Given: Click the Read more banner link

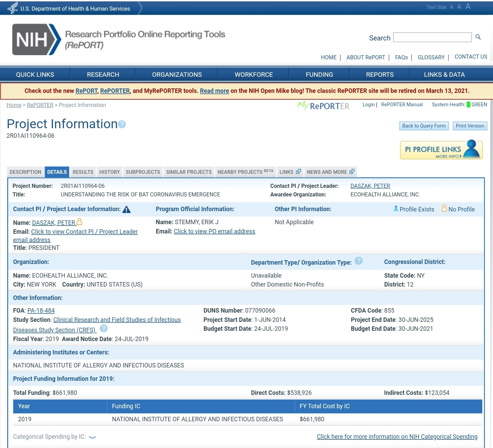Looking at the screenshot, I should (x=214, y=91).
